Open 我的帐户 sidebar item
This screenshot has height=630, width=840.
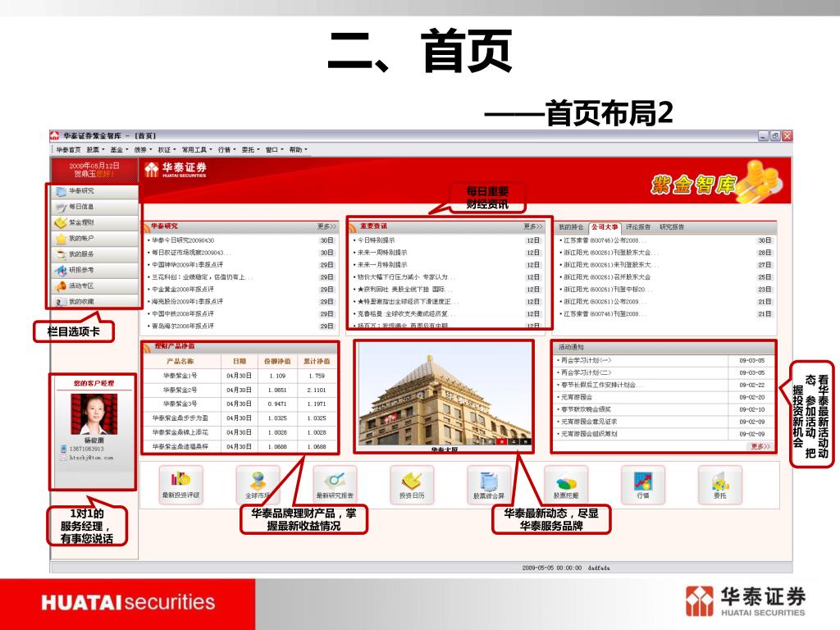coord(95,239)
